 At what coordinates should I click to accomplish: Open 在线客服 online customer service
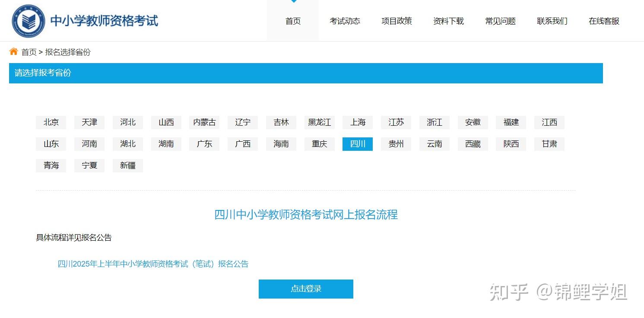click(603, 20)
